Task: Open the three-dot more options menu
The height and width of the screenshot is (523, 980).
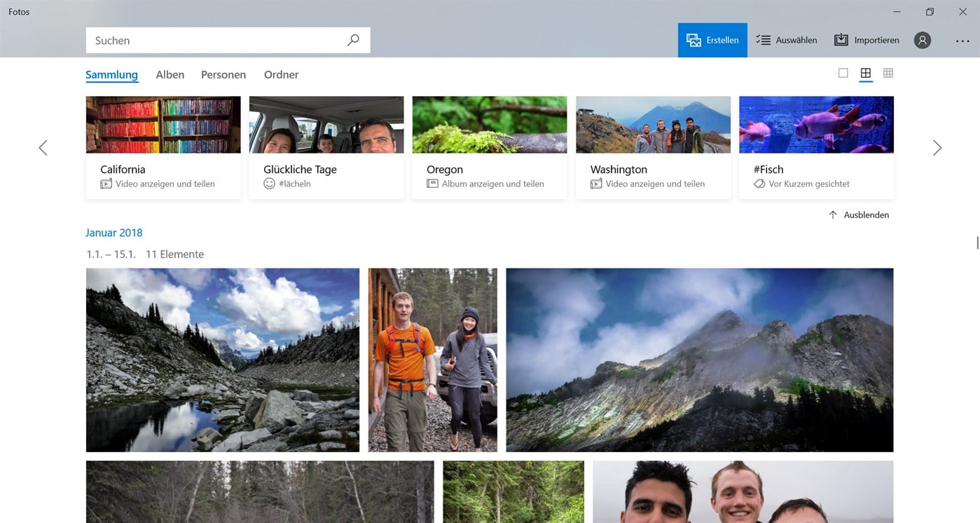Action: [962, 41]
